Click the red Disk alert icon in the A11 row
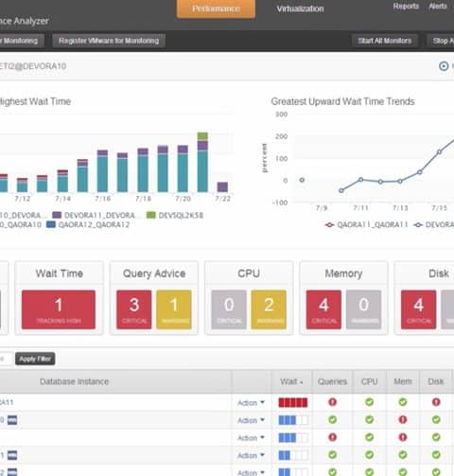The height and width of the screenshot is (476, 454). click(x=436, y=402)
